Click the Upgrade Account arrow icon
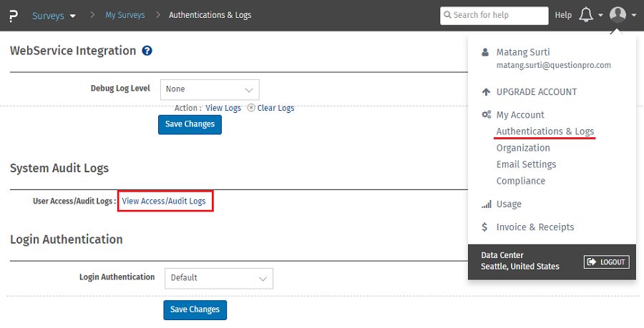This screenshot has width=644, height=328. click(x=486, y=92)
